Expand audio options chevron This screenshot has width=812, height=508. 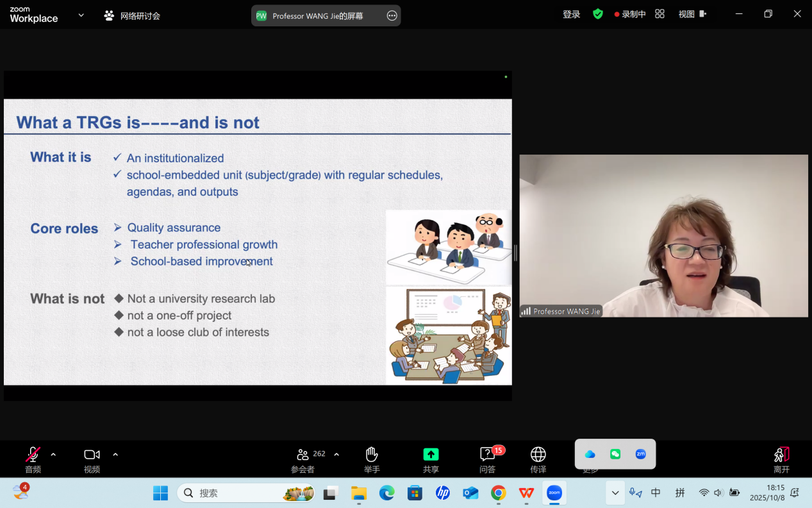(x=53, y=455)
